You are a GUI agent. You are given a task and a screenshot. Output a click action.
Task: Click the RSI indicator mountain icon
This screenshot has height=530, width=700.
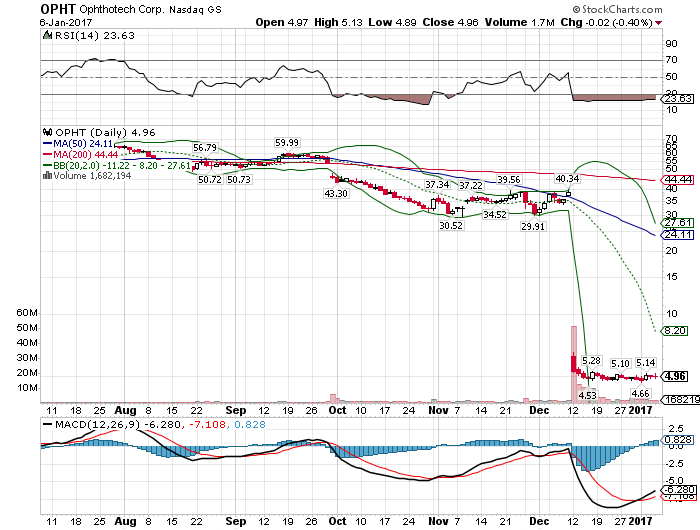tap(47, 35)
